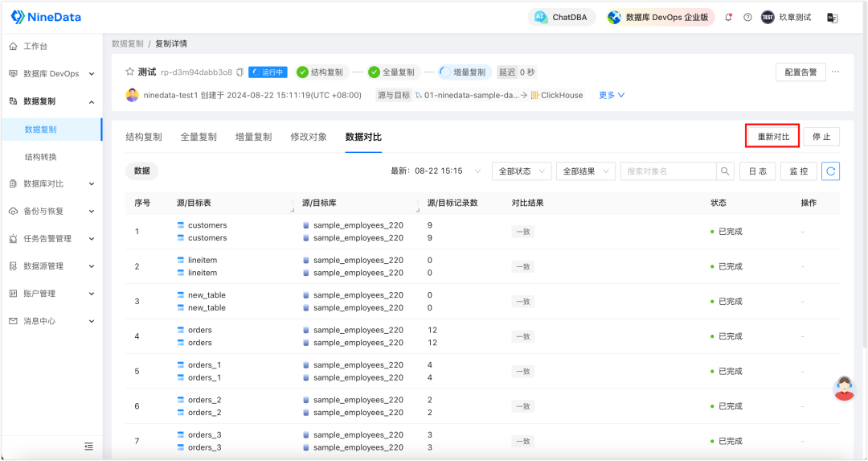Image resolution: width=868 pixels, height=461 pixels.
Task: Click the 全量复制 progress step
Action: tap(392, 72)
